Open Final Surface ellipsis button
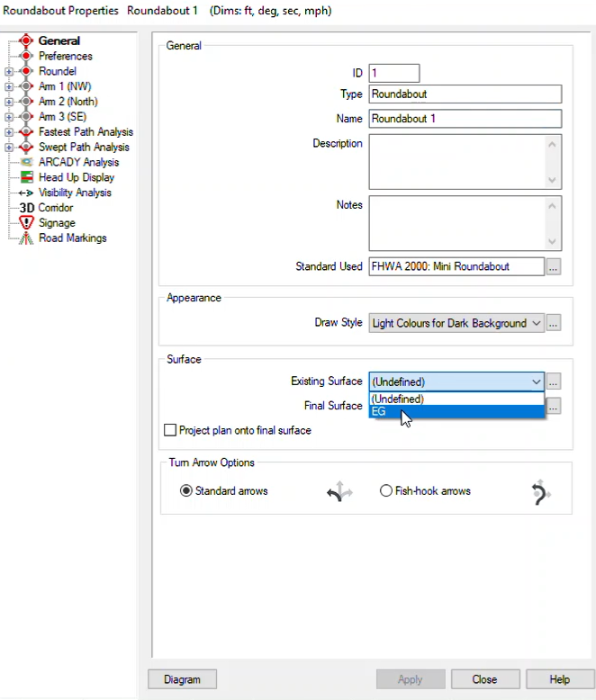 (554, 407)
